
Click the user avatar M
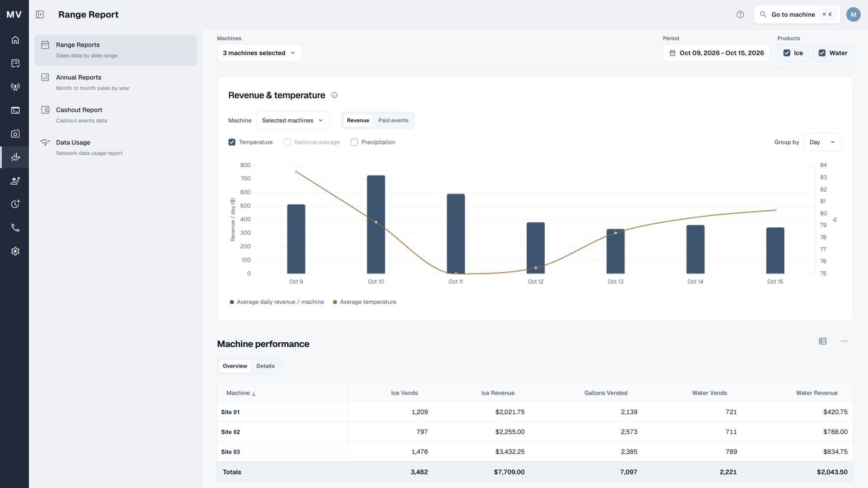853,14
